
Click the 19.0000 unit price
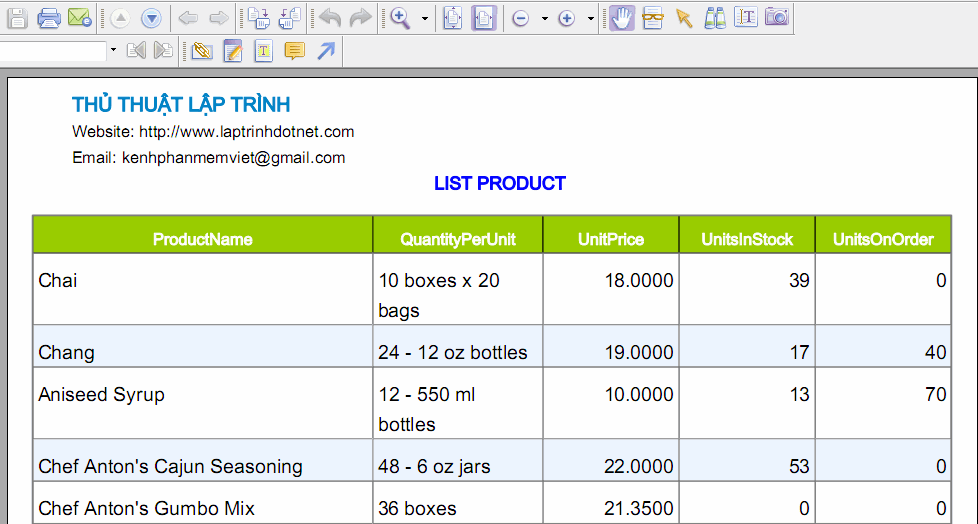[639, 352]
